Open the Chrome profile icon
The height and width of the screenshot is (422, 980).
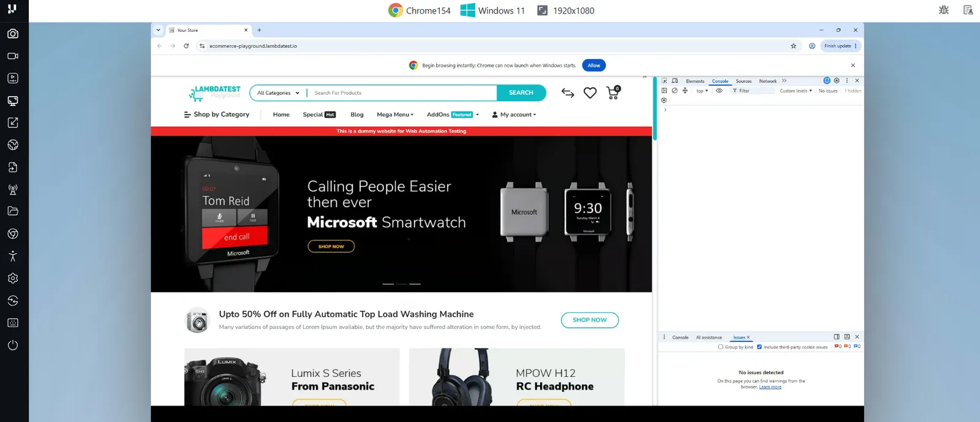pos(812,46)
